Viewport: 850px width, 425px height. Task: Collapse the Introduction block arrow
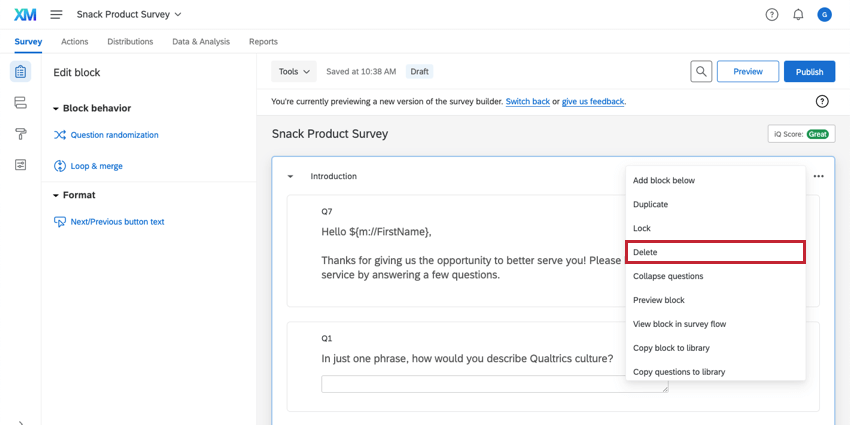[x=290, y=176]
